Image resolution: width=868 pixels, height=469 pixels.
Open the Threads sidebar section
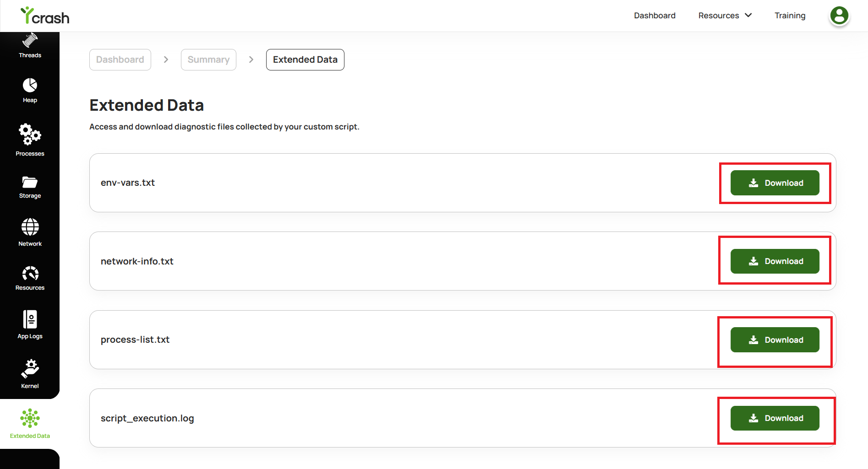coord(30,46)
